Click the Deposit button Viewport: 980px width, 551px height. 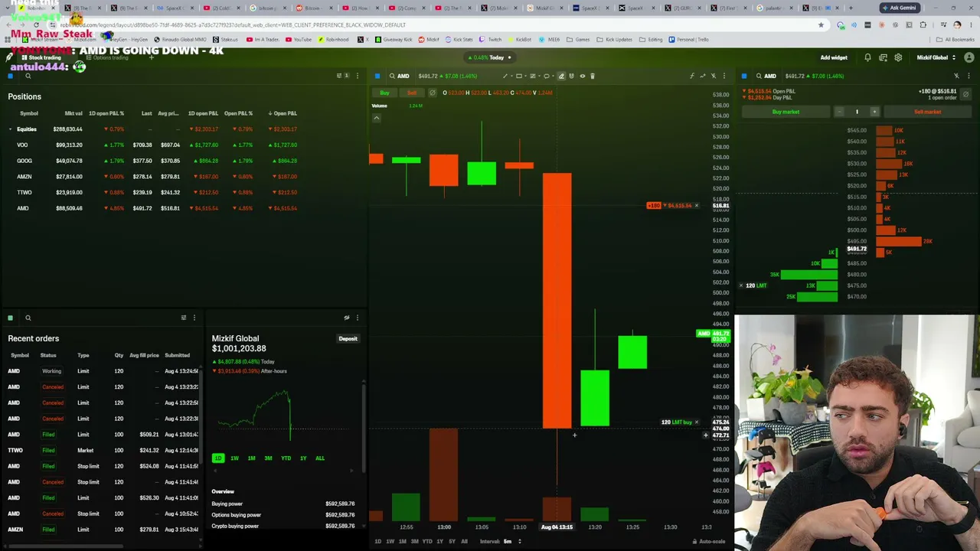point(348,338)
